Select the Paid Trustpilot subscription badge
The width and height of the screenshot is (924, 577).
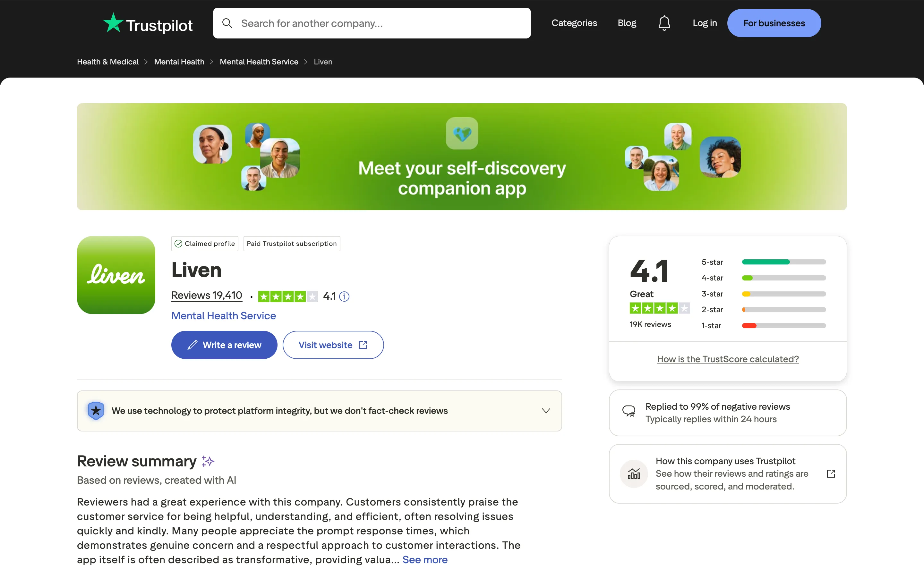tap(292, 244)
